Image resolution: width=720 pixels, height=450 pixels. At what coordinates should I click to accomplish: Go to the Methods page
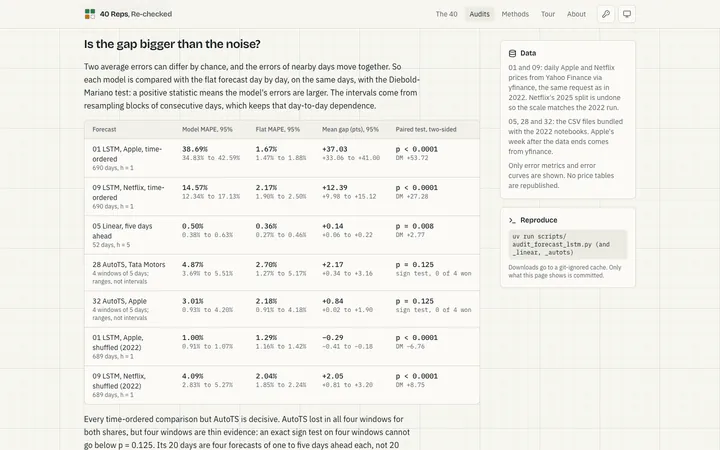(x=515, y=14)
